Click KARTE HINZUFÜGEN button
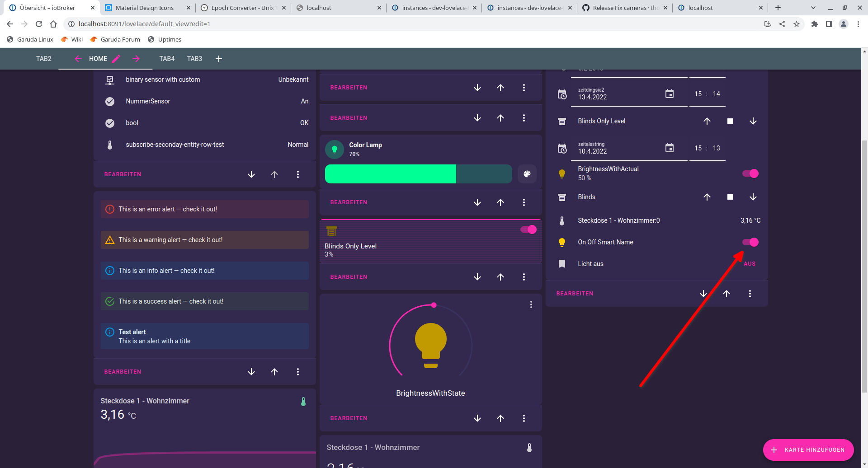868x468 pixels. point(808,450)
